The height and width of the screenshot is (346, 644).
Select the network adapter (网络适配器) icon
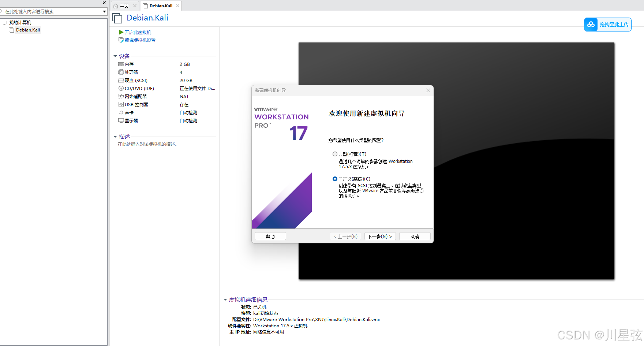121,96
